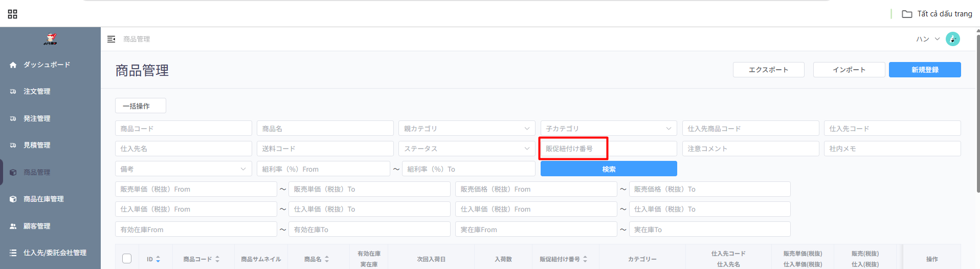Focus the 販促紐付け番号 input field
980x269 pixels.
pyautogui.click(x=608, y=149)
